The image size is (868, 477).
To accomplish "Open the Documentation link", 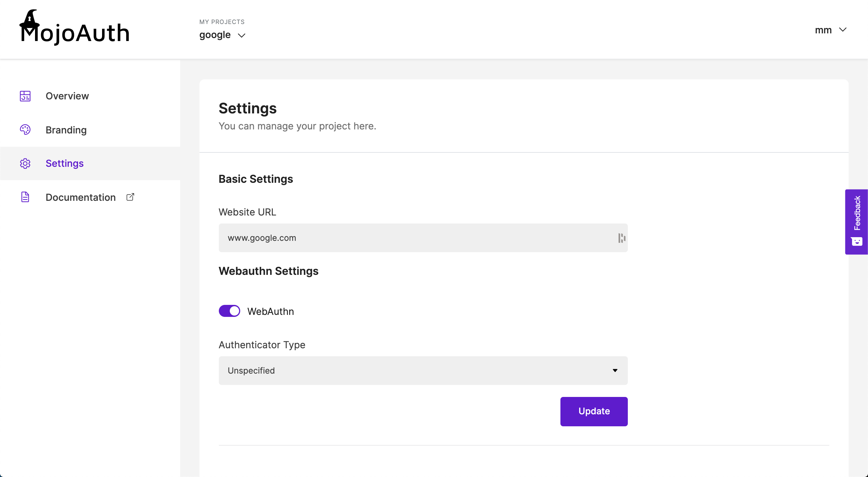I will coord(80,197).
